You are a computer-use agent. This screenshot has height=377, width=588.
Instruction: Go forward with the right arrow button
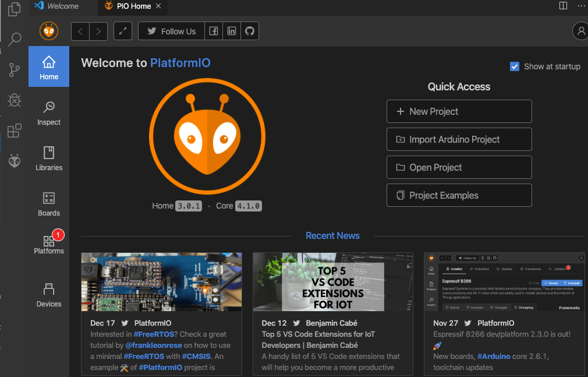click(98, 31)
